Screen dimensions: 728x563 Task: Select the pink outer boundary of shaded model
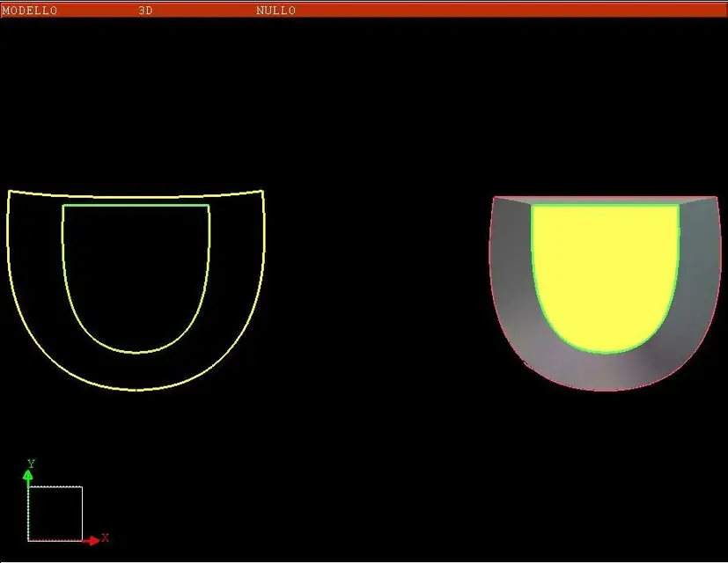tap(604, 390)
